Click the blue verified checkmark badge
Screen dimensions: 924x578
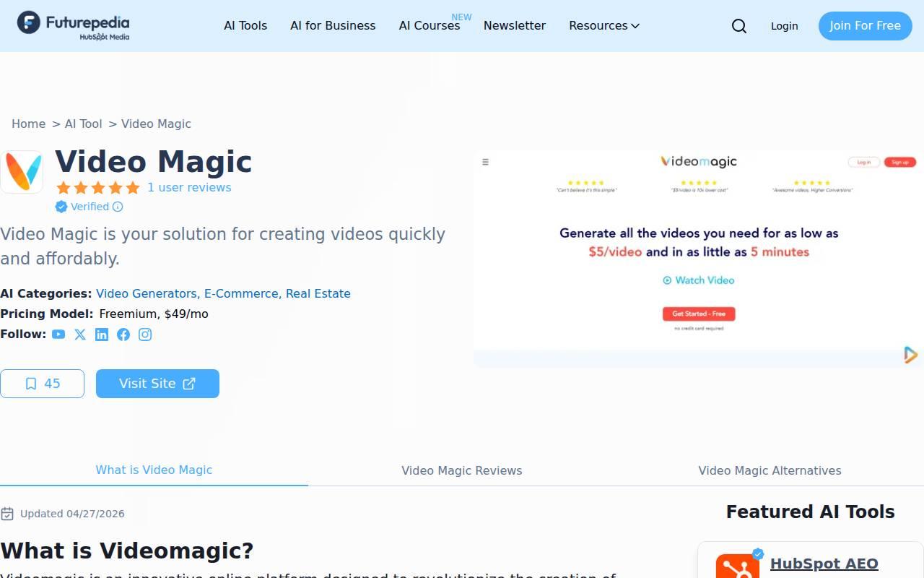[x=61, y=207]
